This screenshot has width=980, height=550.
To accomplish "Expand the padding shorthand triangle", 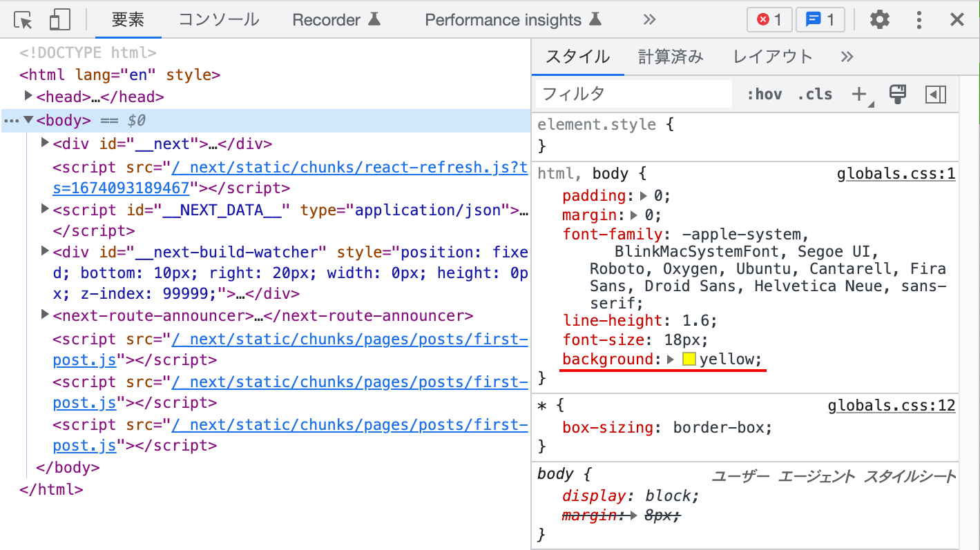I will click(644, 196).
